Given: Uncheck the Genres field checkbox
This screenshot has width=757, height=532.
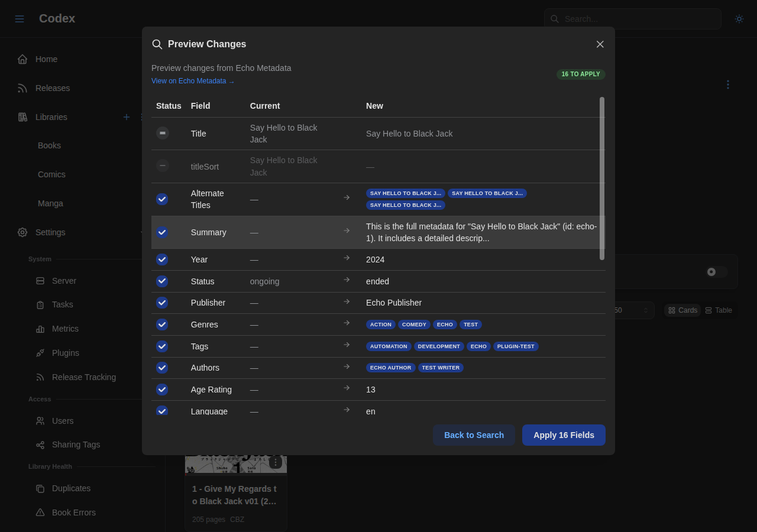Looking at the screenshot, I should pos(162,325).
